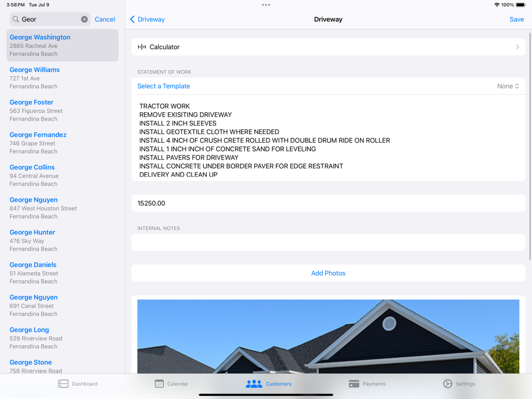Open the Payments card icon
The image size is (532, 399).
354,384
